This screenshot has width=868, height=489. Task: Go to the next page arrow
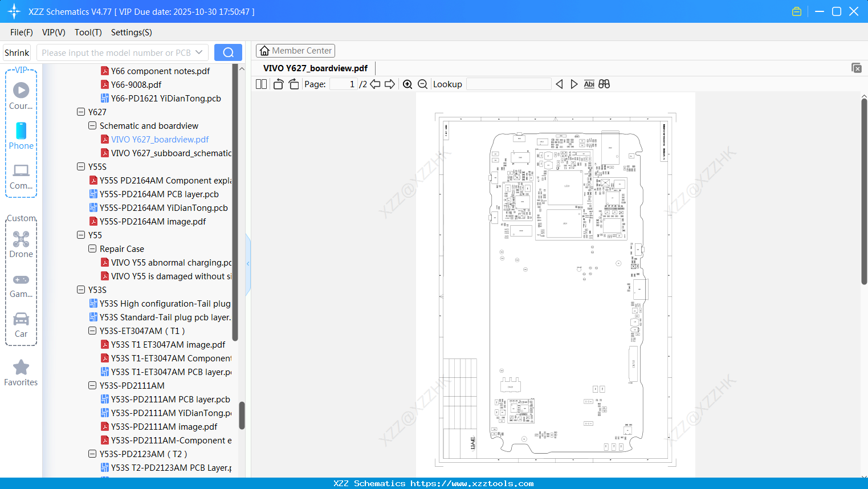(390, 84)
